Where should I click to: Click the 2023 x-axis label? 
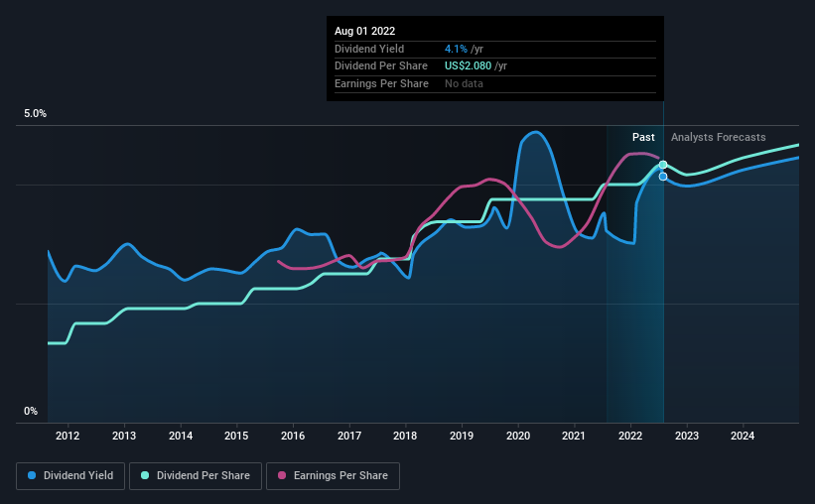tap(687, 436)
